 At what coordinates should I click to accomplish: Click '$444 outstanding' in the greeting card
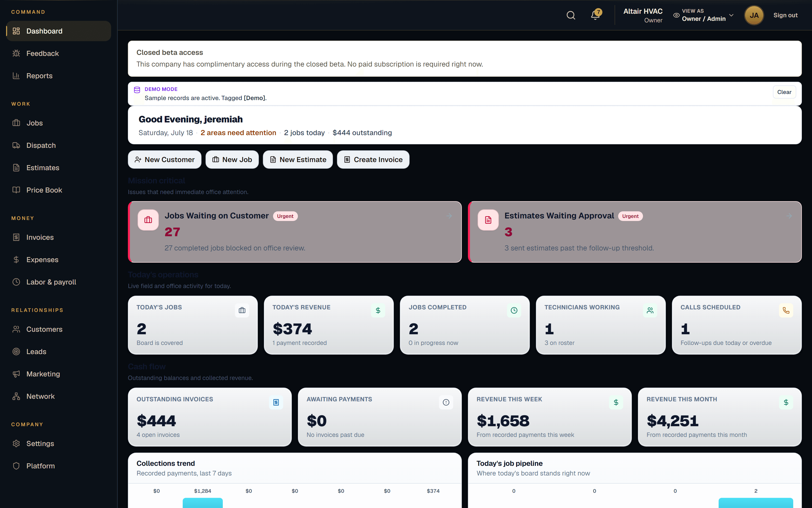362,133
